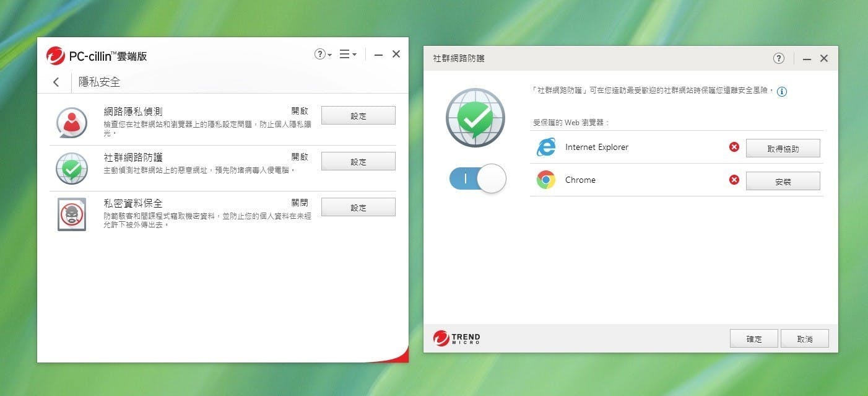Click the 社群網路防護 dialog title text
Screen dimensions: 868x396
tap(458, 58)
